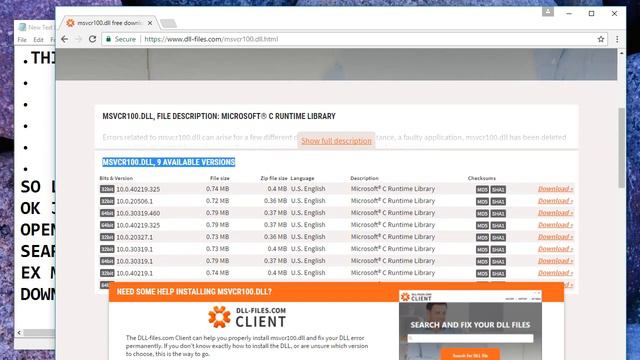
Task: Click the 64bit badge beside 10.0.30319.460
Action: coord(107,213)
